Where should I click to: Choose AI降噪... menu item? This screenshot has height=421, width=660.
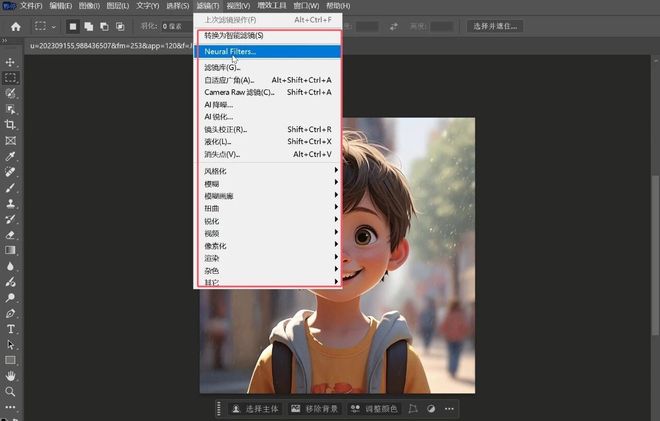pos(268,104)
